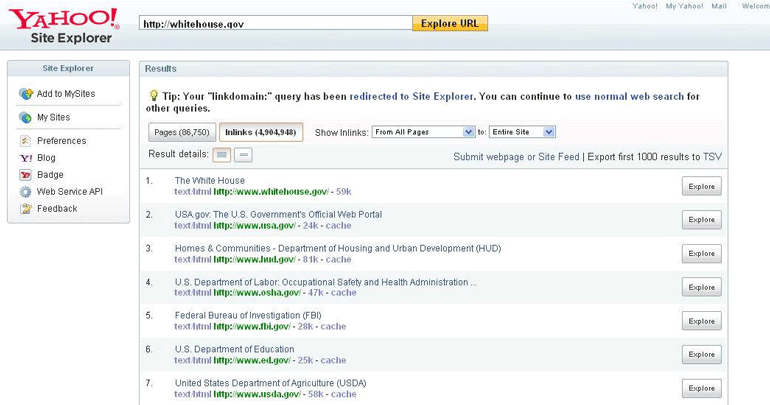Open USA.gov Official Web Portal result title
770x405 pixels.
click(278, 215)
